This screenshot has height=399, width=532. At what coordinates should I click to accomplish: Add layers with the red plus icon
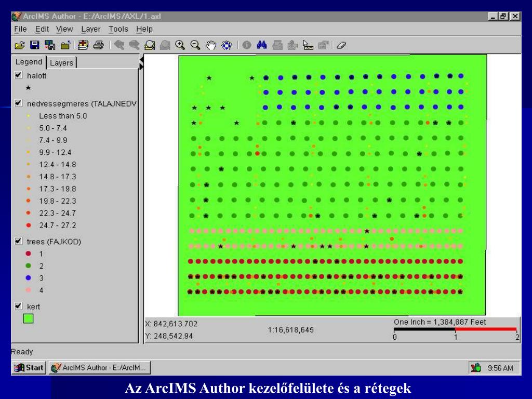[x=83, y=45]
